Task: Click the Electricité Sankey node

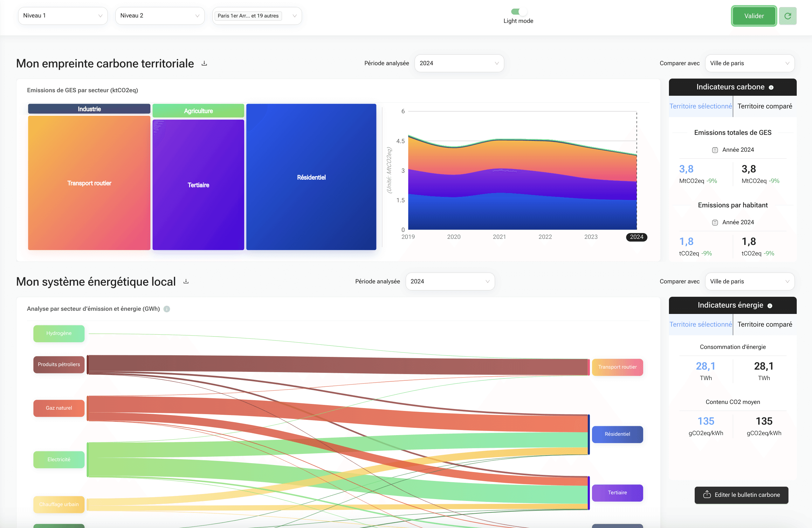Action: tap(59, 459)
